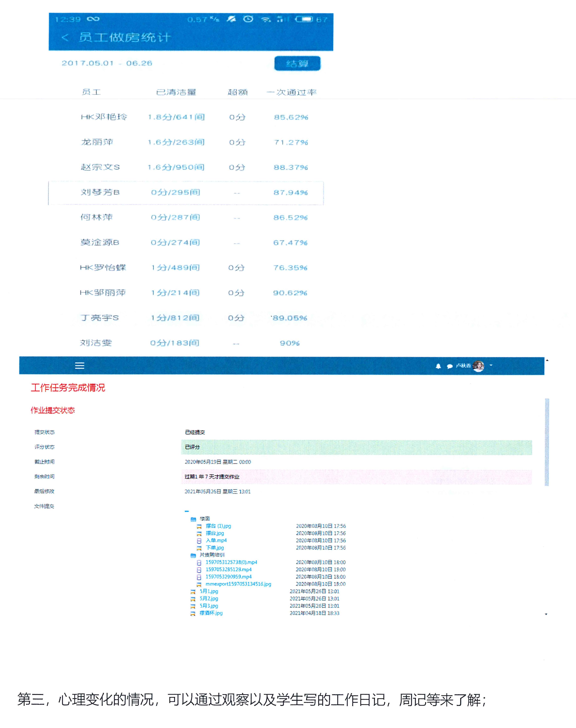Image resolution: width=576 pixels, height=728 pixels.
Task: Click the 结算 button
Action: 297,63
